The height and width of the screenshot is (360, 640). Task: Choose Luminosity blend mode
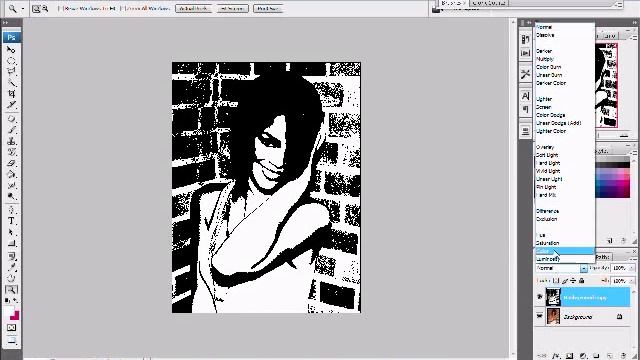click(565, 259)
